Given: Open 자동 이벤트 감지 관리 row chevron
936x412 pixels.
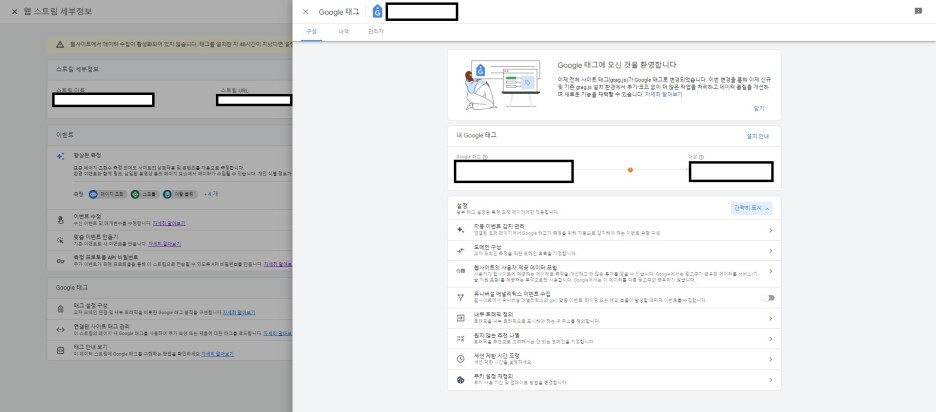Looking at the screenshot, I should [x=771, y=230].
